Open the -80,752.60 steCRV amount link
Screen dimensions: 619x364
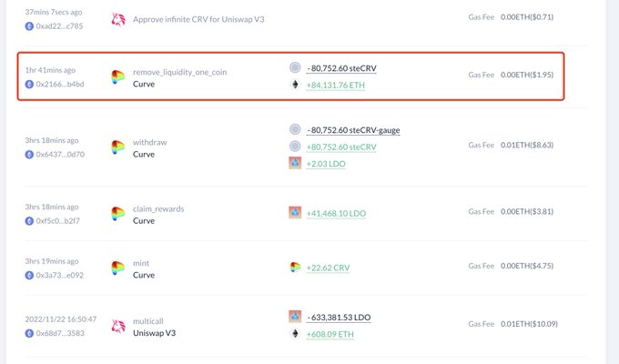(x=341, y=68)
